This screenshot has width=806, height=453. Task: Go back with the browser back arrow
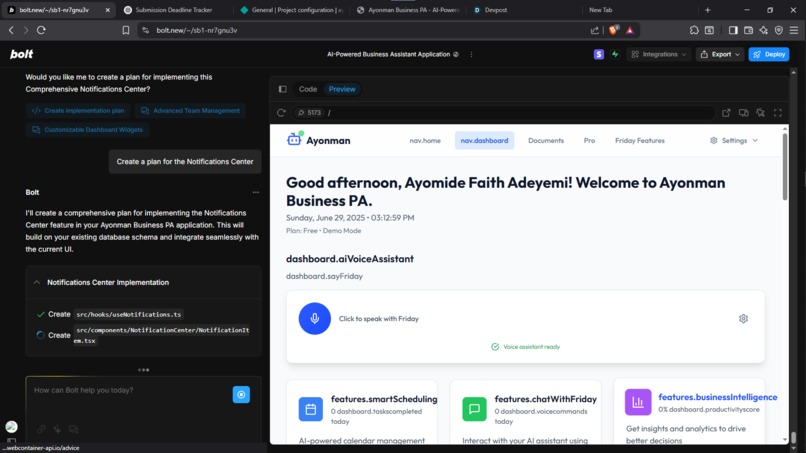(x=11, y=30)
